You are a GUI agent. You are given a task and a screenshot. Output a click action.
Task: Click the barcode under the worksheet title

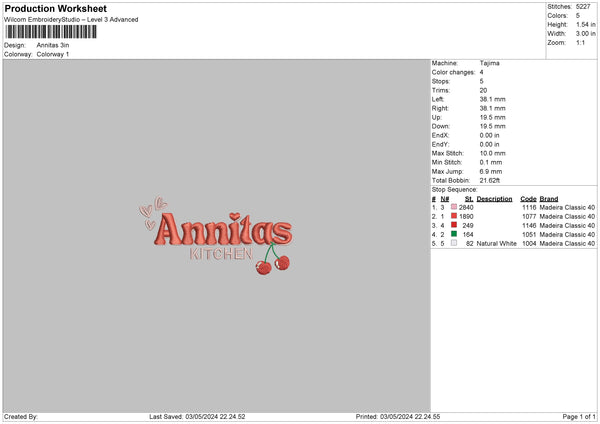pyautogui.click(x=51, y=32)
